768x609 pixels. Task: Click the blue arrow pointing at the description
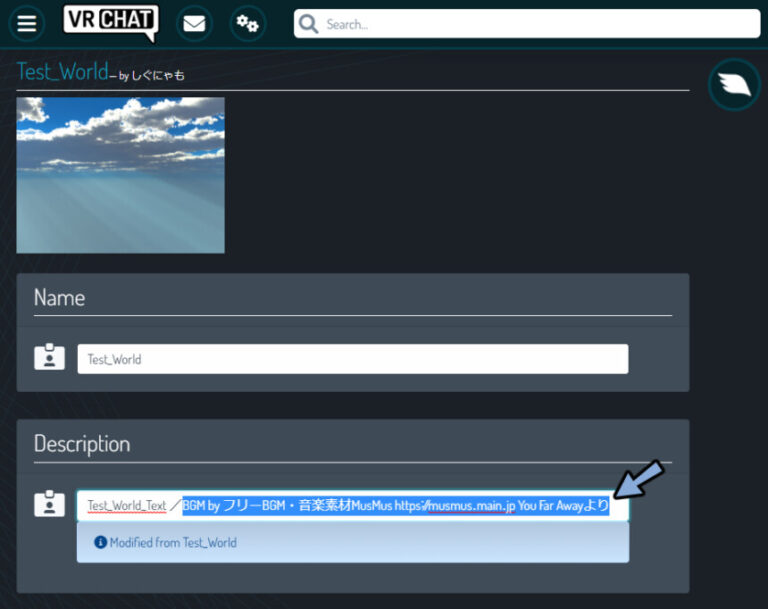pyautogui.click(x=639, y=479)
